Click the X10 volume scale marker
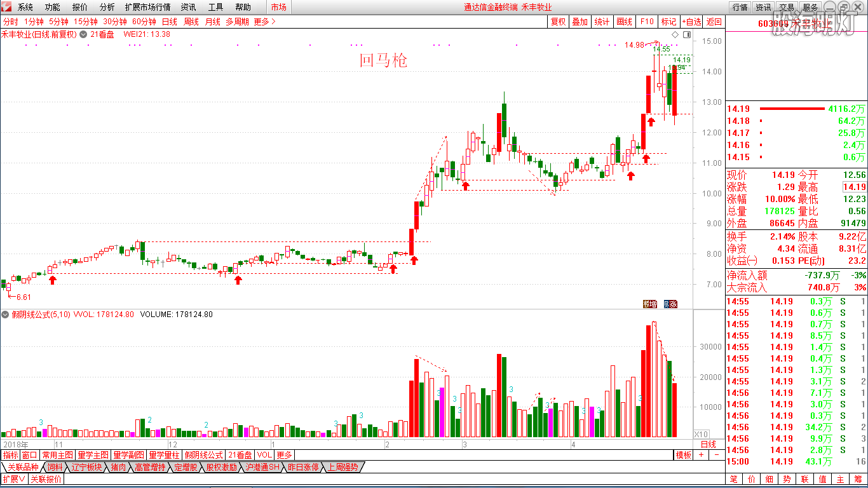868x488 pixels. 701,433
